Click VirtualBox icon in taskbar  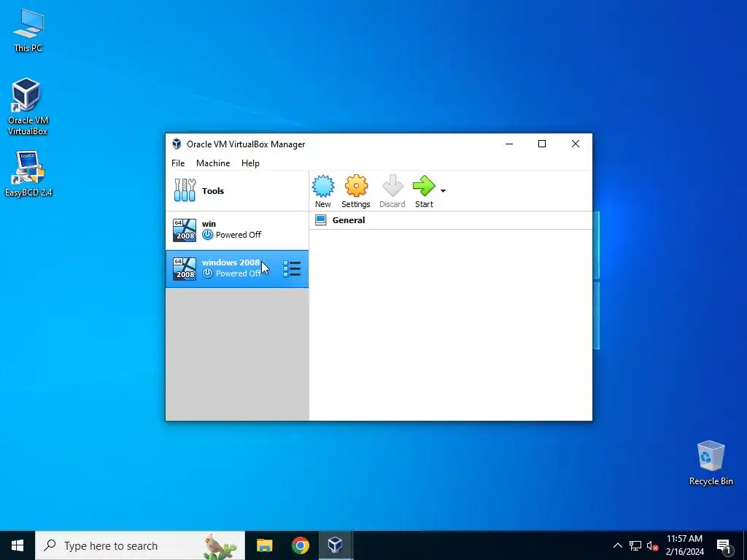click(x=336, y=545)
